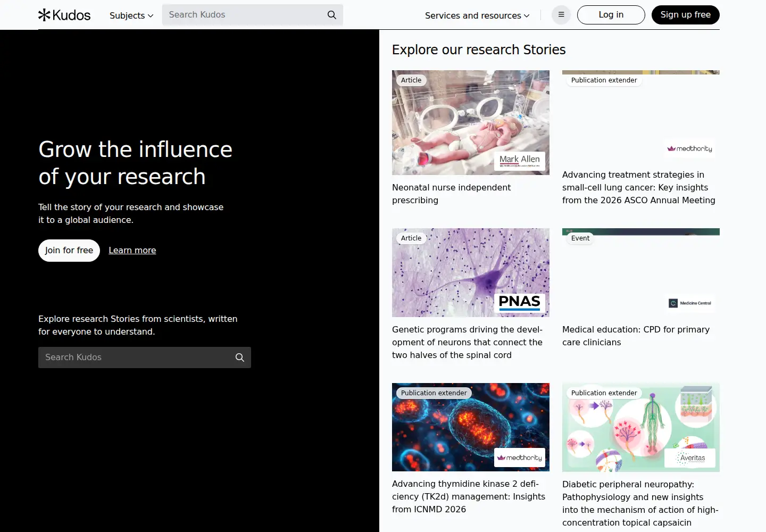Image resolution: width=766 pixels, height=532 pixels.
Task: Click Publication extender tag on lung cancer card
Action: pyautogui.click(x=604, y=80)
